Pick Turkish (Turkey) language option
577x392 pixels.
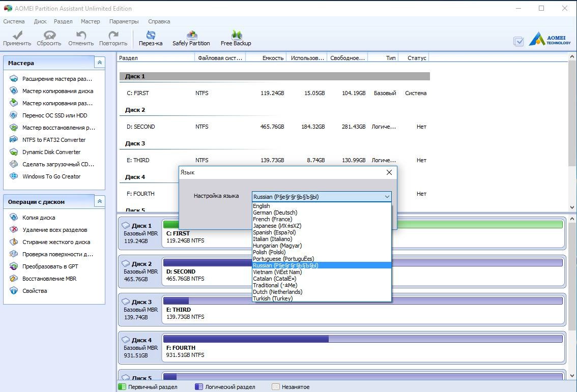coord(321,298)
